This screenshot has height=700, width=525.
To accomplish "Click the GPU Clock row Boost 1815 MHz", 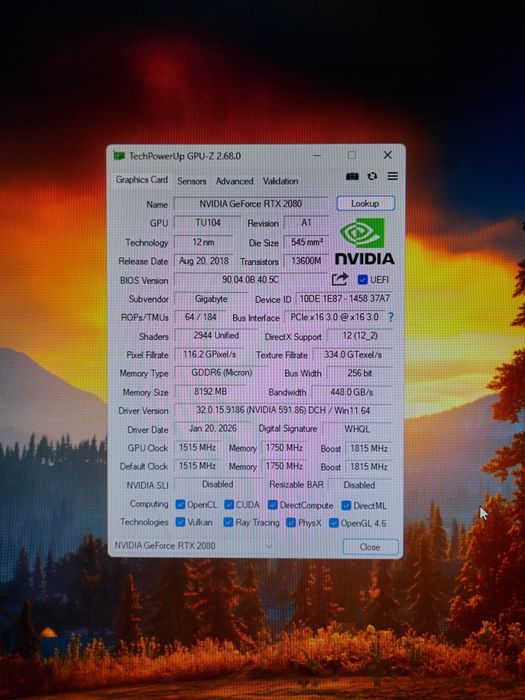I will (369, 448).
